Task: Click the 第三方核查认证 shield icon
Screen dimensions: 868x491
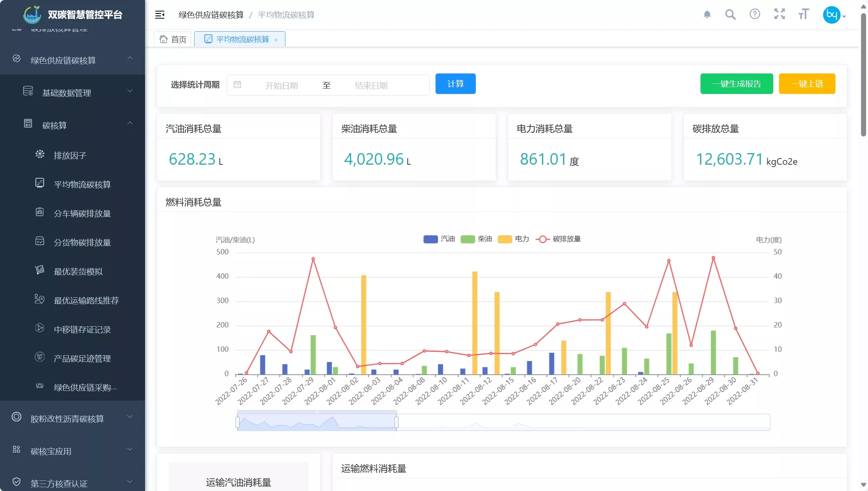Action: point(16,482)
